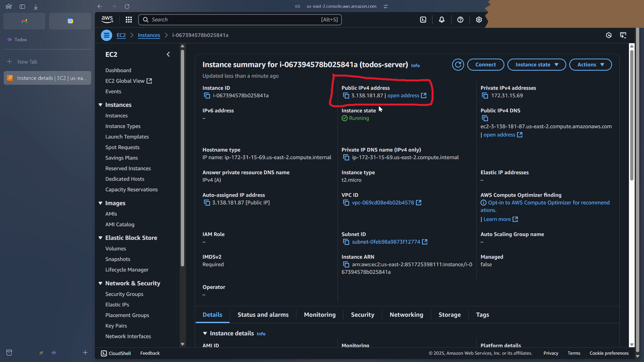
Task: Switch to the Monitoring tab
Action: [x=320, y=315]
